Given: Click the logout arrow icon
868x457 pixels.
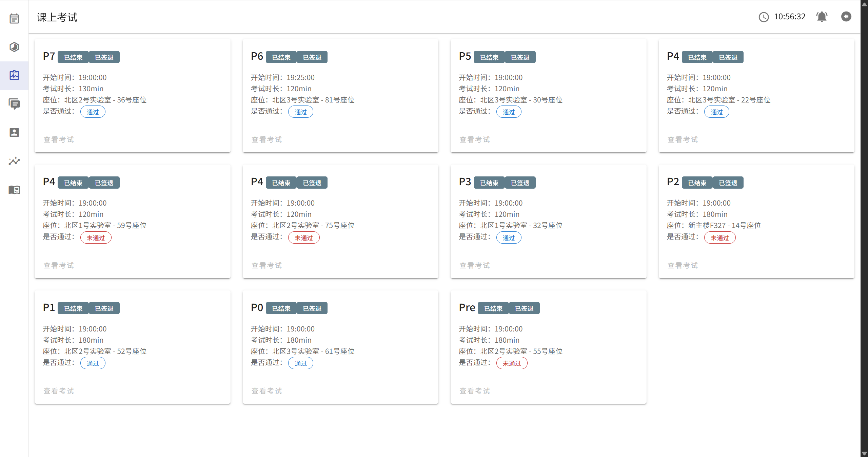Looking at the screenshot, I should pyautogui.click(x=846, y=17).
